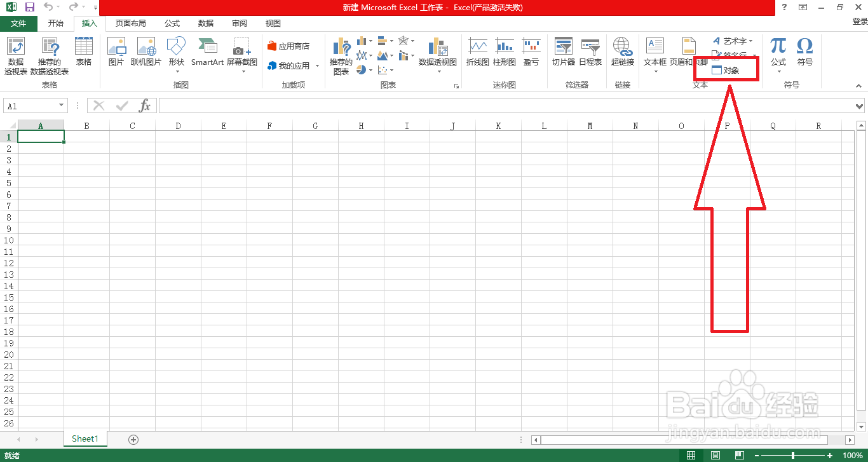The image size is (868, 462).
Task: Insert a Table (表格)
Action: pos(84,52)
